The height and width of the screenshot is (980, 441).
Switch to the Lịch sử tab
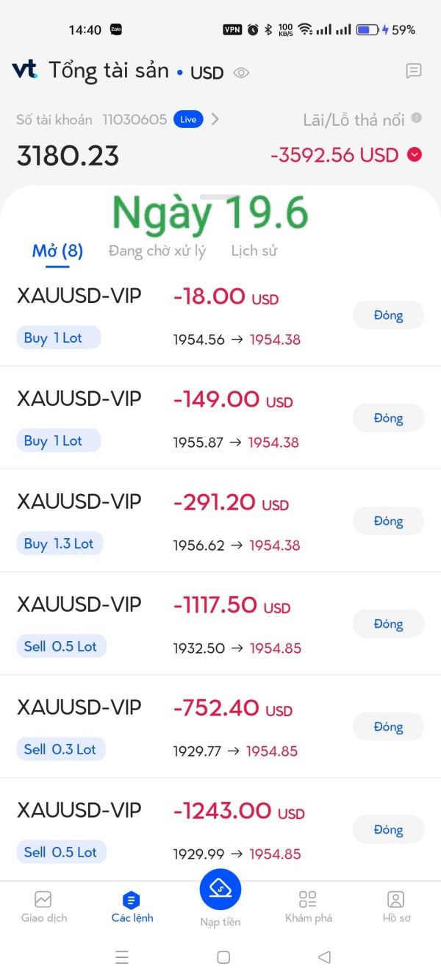point(254,251)
